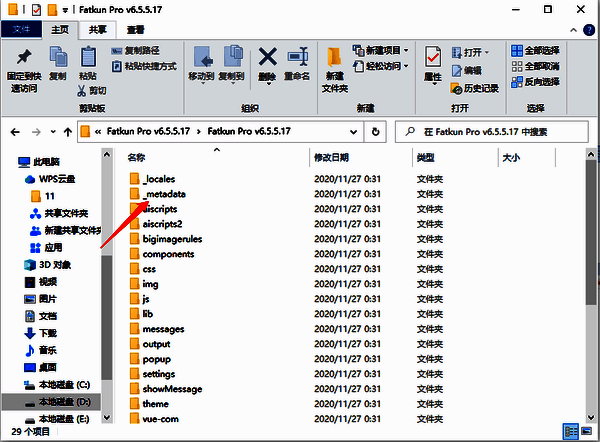
Task: Expand address bar history dropdown
Action: [354, 132]
